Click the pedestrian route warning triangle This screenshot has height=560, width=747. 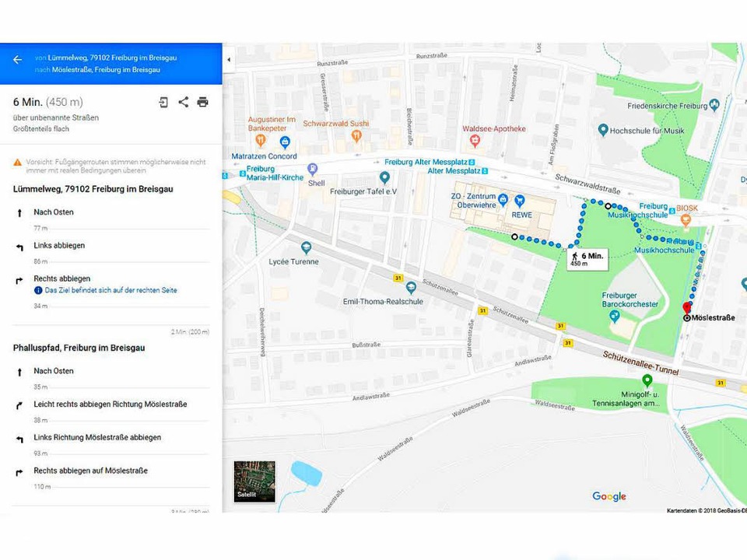coord(18,163)
